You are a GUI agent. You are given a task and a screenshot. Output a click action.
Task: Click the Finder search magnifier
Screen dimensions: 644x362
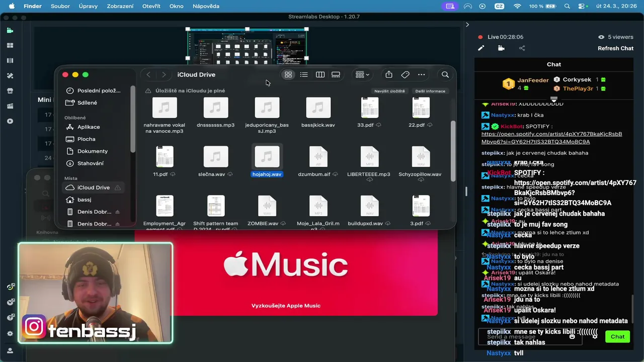pyautogui.click(x=445, y=74)
